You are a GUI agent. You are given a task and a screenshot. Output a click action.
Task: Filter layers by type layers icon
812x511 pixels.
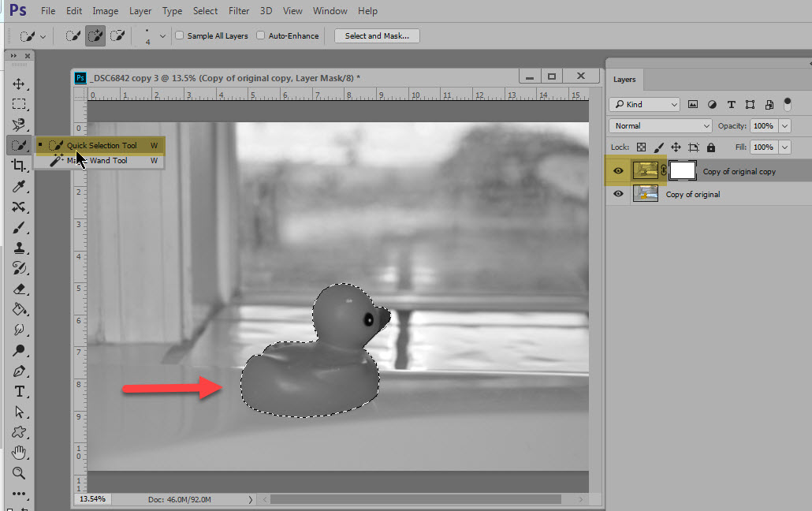(x=732, y=104)
